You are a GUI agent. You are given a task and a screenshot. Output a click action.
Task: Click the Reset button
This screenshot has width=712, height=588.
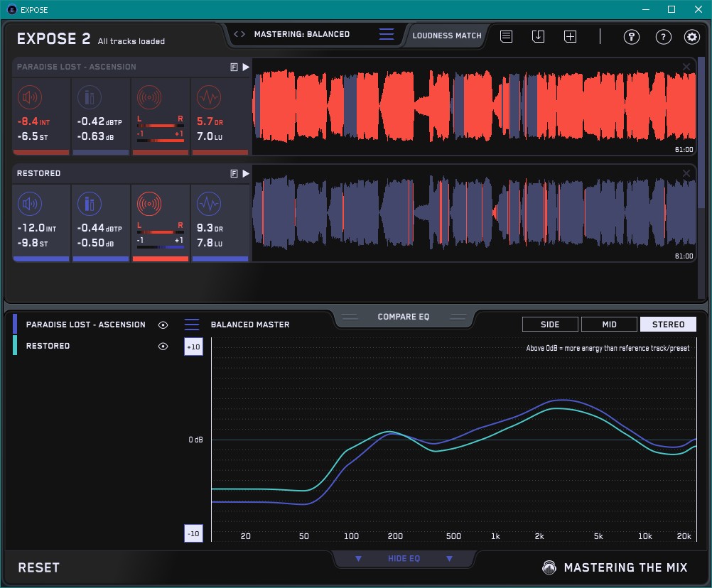pos(38,567)
